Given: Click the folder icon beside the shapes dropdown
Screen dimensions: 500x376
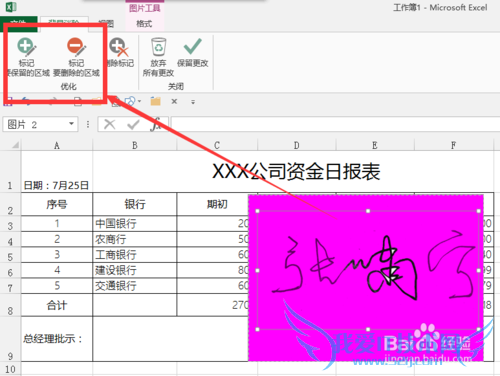Looking at the screenshot, I should 155,101.
